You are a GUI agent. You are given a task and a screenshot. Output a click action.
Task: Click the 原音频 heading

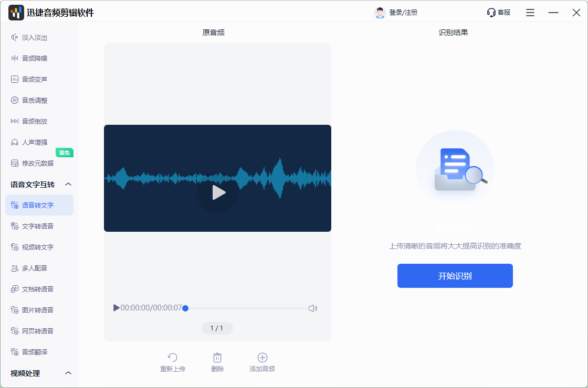(213, 33)
